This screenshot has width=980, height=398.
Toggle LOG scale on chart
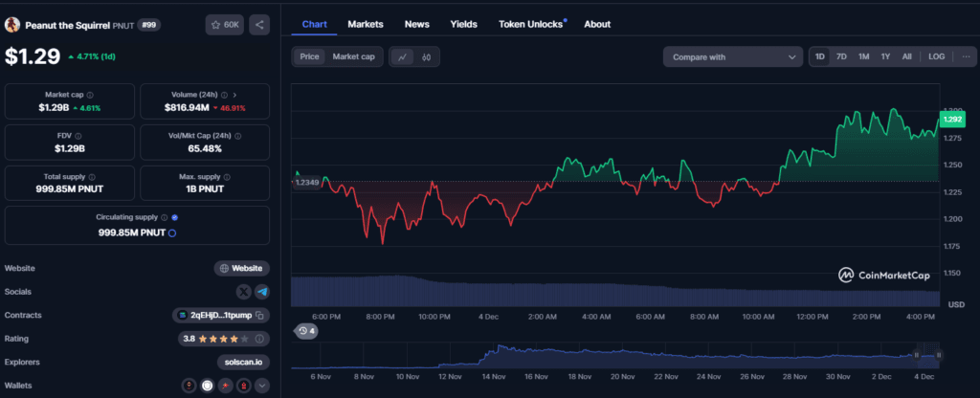pyautogui.click(x=936, y=56)
